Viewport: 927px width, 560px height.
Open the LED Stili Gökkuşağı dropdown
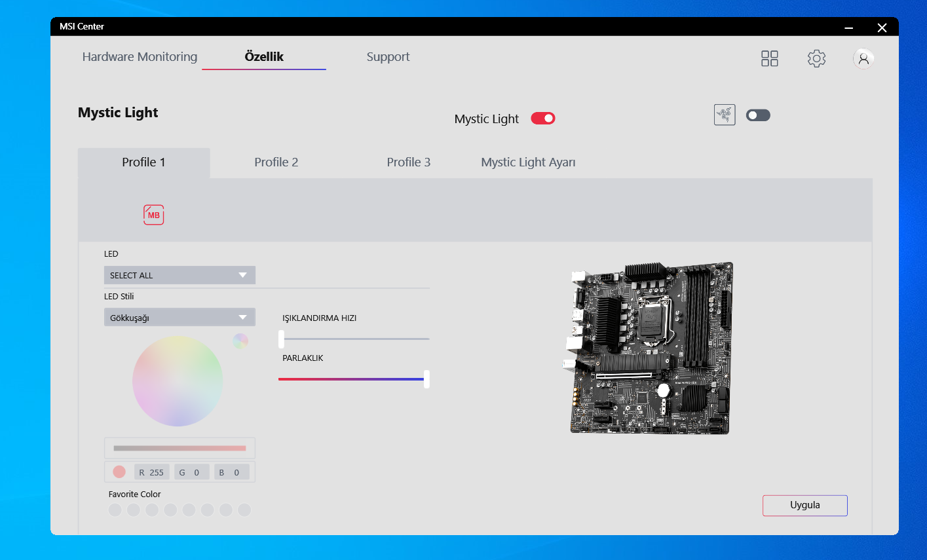[x=180, y=318]
